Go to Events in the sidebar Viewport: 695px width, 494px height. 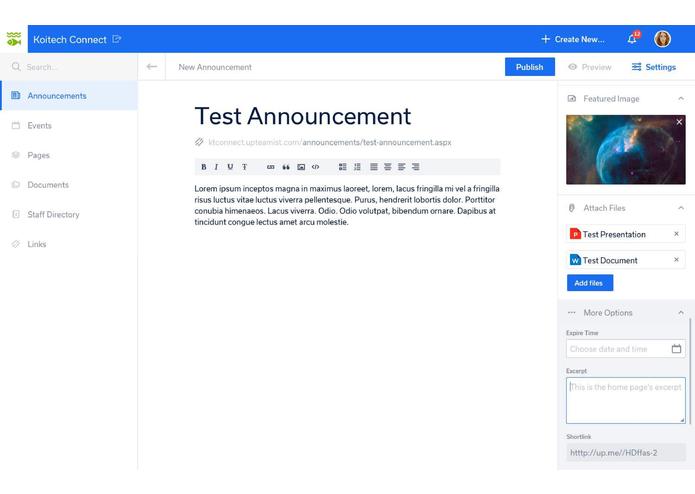point(69,125)
